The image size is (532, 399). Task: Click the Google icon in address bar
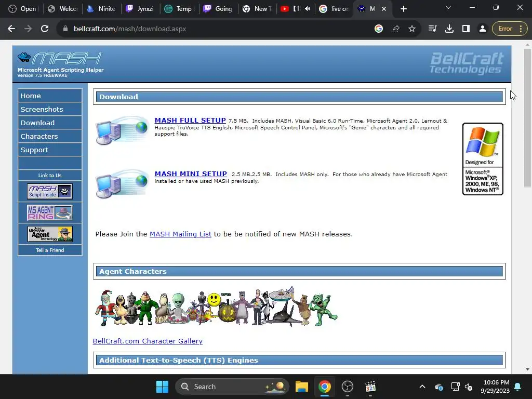coord(379,29)
